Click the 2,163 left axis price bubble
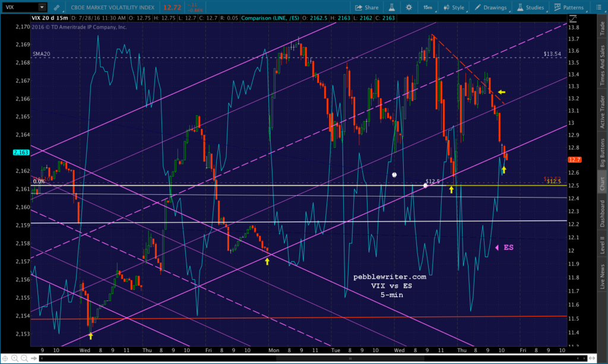The height and width of the screenshot is (364, 608). [21, 153]
